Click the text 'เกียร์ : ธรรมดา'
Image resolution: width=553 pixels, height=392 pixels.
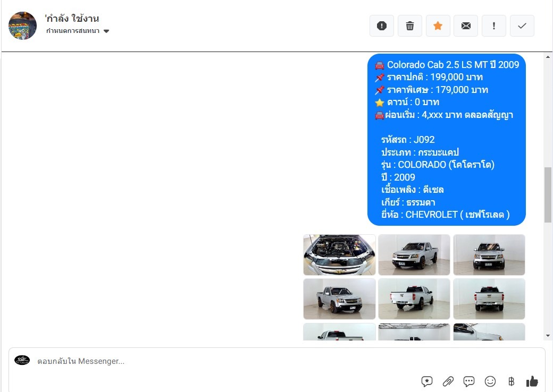408,202
